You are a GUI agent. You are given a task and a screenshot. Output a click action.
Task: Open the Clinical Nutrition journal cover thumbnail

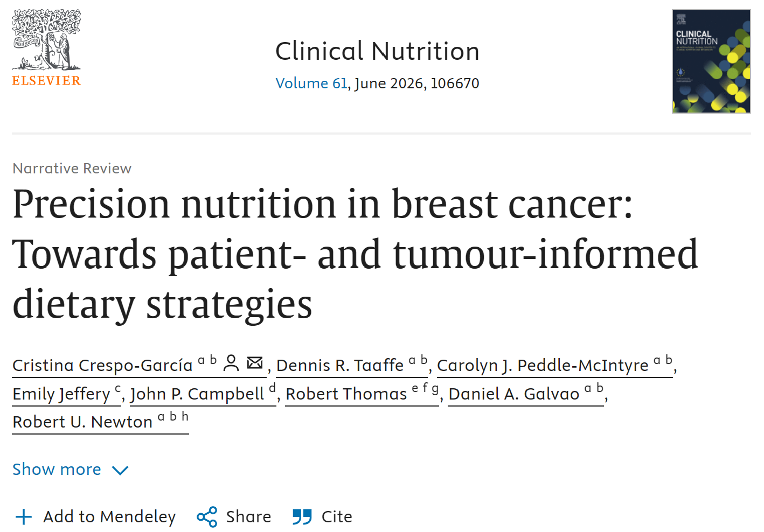click(711, 61)
